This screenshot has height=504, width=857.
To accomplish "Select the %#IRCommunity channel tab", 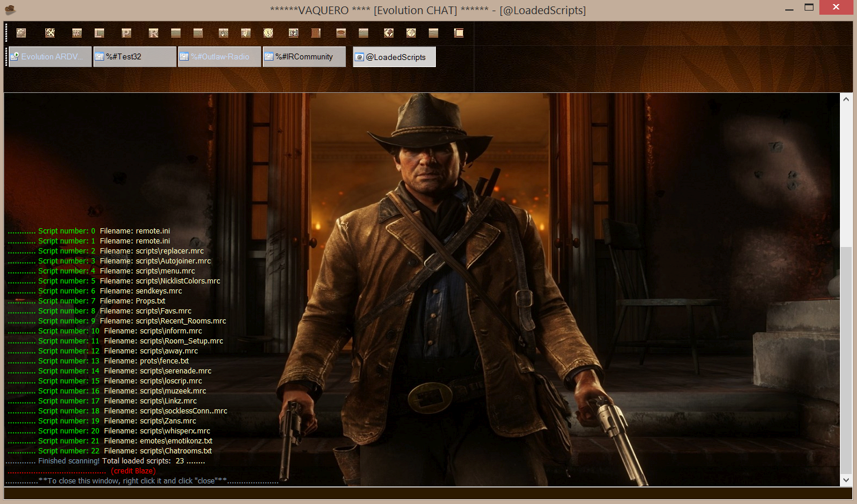I will (304, 57).
